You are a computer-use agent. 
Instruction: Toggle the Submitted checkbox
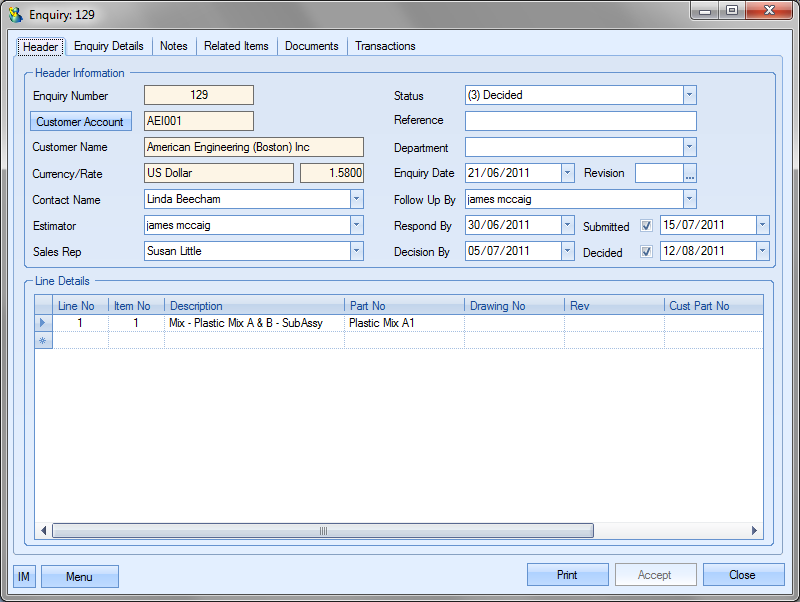click(646, 226)
